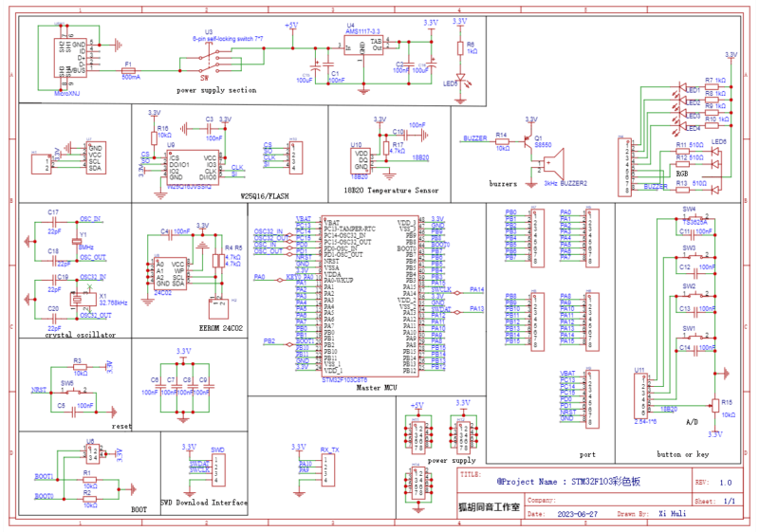
Task: Select the SWD four-pin header symbol
Action: click(218, 470)
